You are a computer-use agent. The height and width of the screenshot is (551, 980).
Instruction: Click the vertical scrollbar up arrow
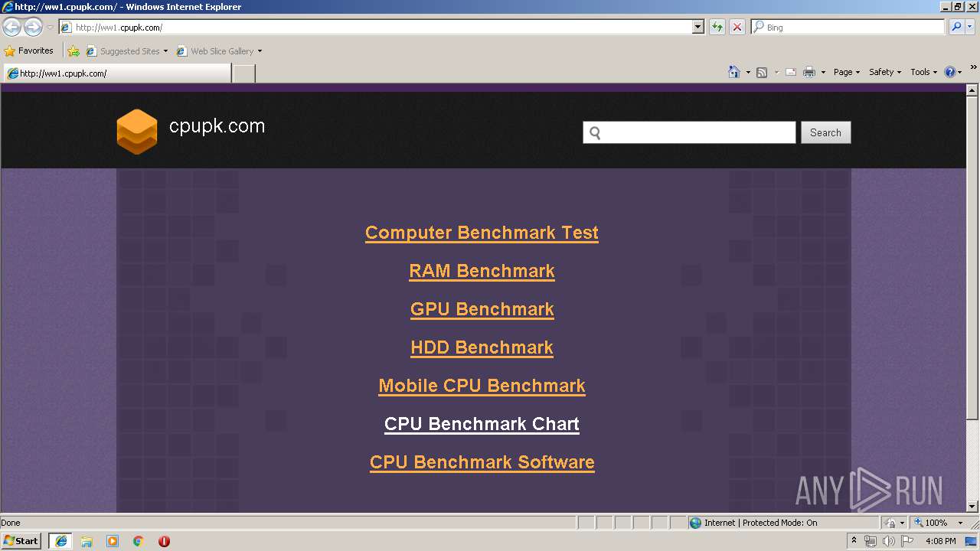coord(972,90)
